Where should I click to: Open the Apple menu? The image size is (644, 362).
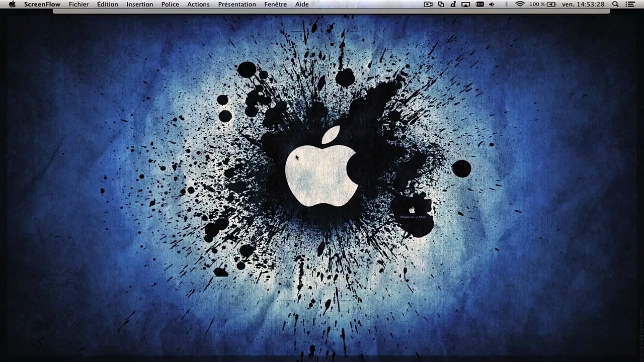click(12, 4)
